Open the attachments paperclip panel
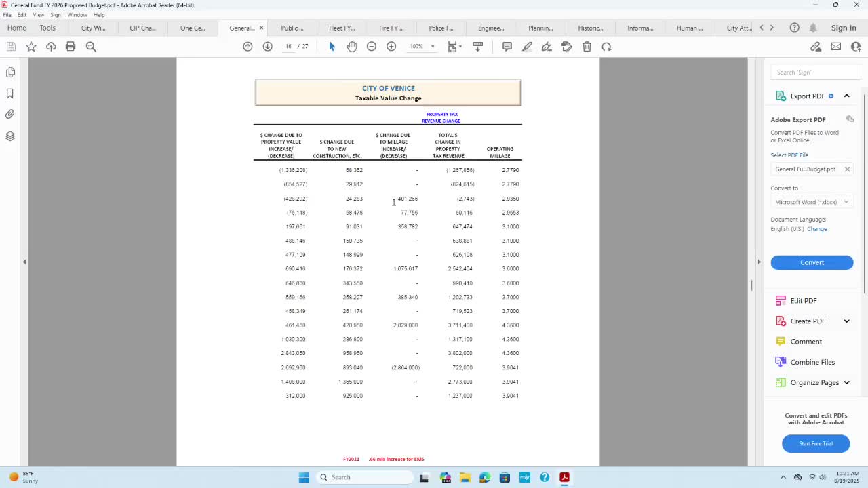 coord(10,115)
